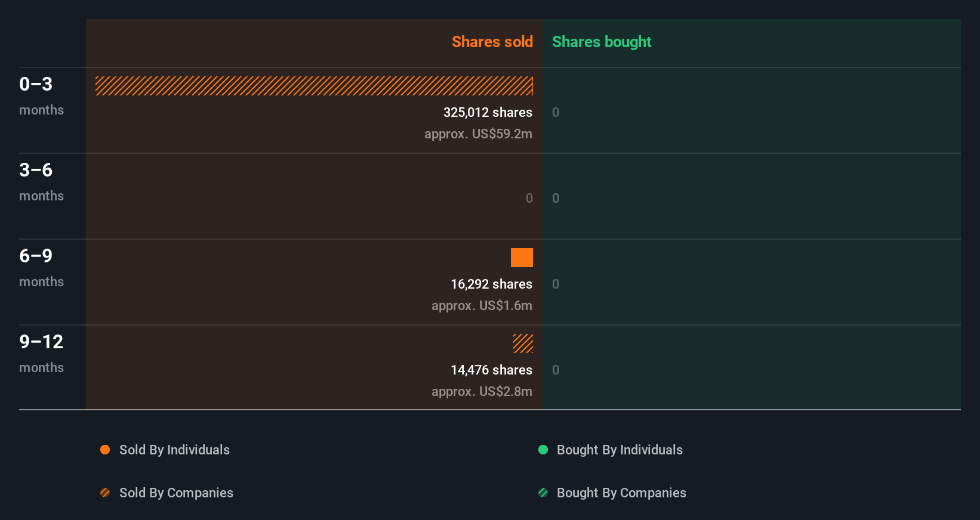Click the Shares bought column header
The image size is (980, 520).
pyautogui.click(x=602, y=42)
